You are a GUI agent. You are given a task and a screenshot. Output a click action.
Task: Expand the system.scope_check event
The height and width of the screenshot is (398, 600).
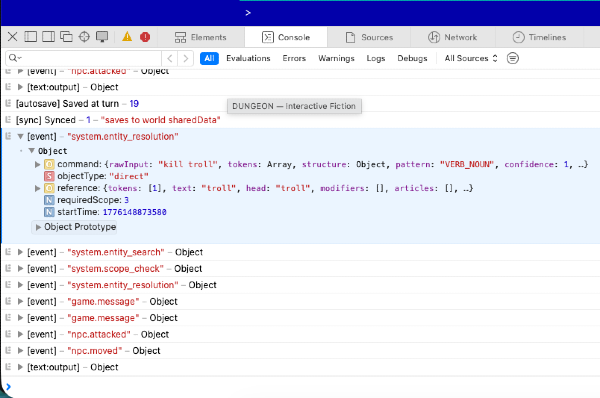pos(20,269)
